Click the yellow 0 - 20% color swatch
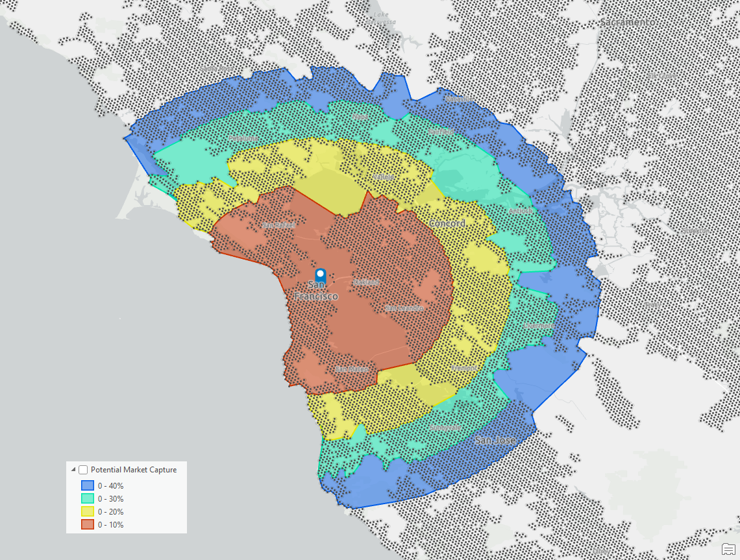 pos(87,511)
